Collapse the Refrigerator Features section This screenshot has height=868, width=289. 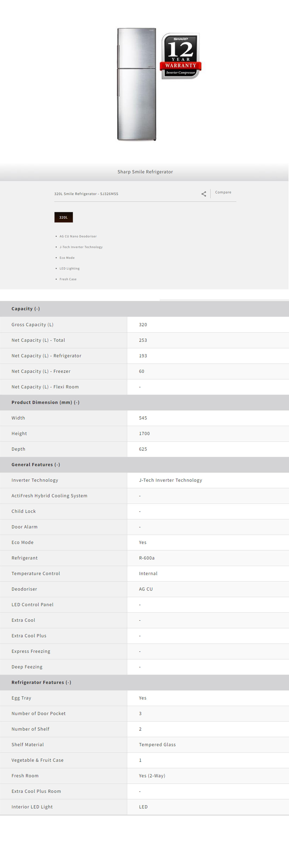click(x=41, y=682)
